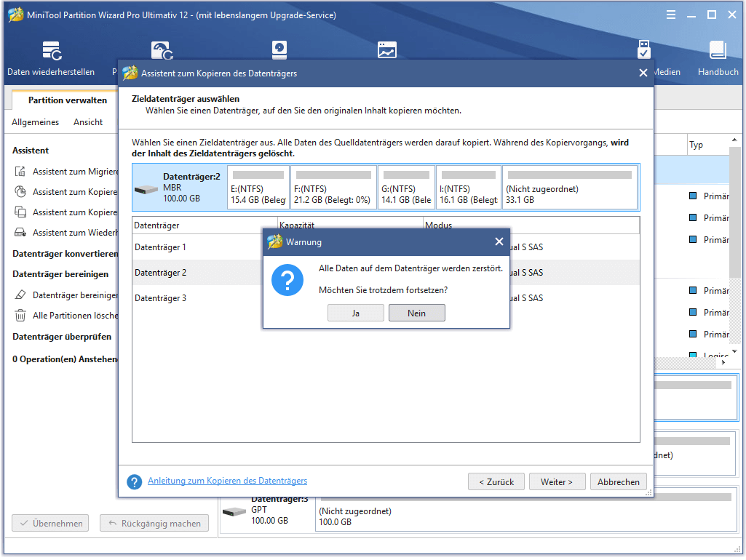
Task: Click the Datenträger:3 GPT disk icon
Action: click(x=234, y=512)
